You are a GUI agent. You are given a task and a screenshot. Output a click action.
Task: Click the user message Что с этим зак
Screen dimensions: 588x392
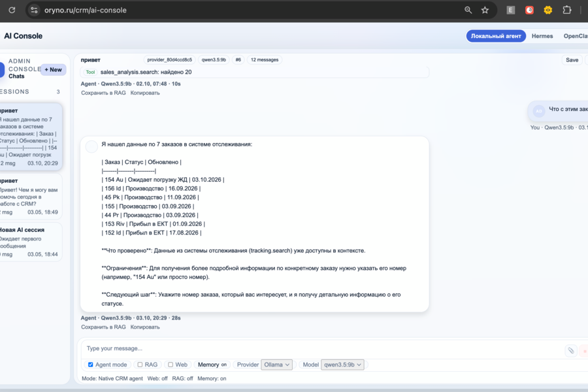(568, 109)
